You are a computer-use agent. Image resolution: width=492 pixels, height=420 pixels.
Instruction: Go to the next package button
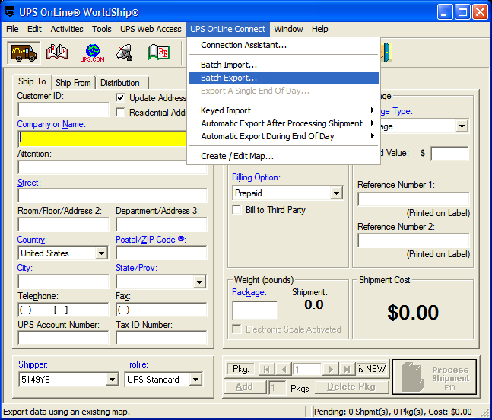click(330, 369)
